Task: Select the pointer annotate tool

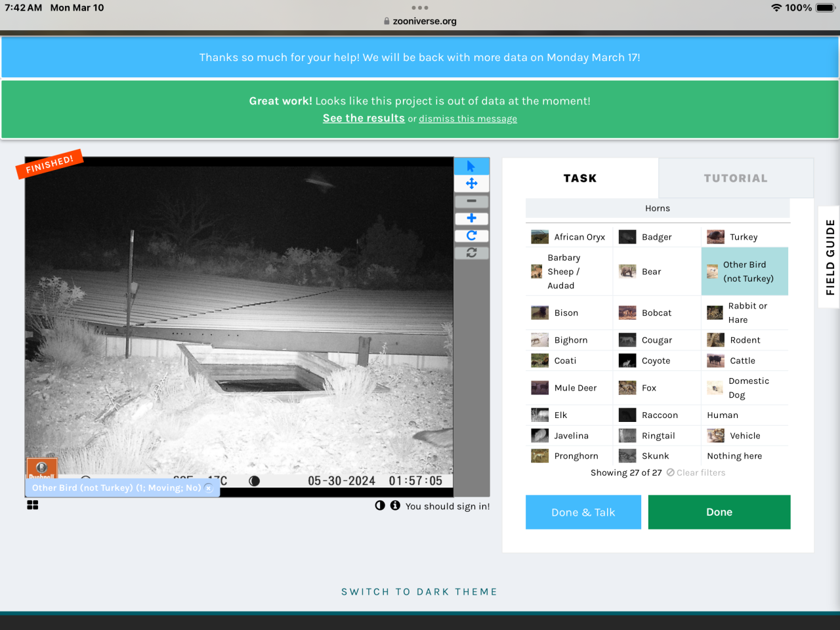Action: pos(471,167)
